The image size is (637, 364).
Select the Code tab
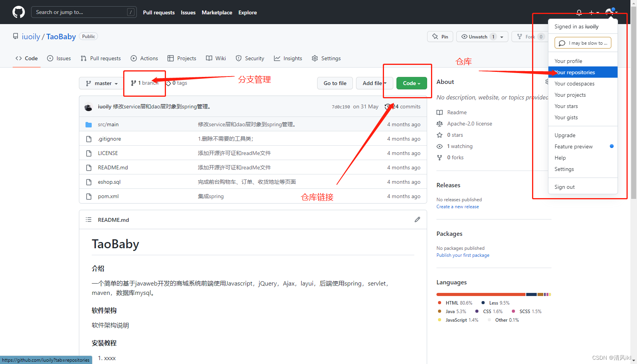tap(27, 58)
